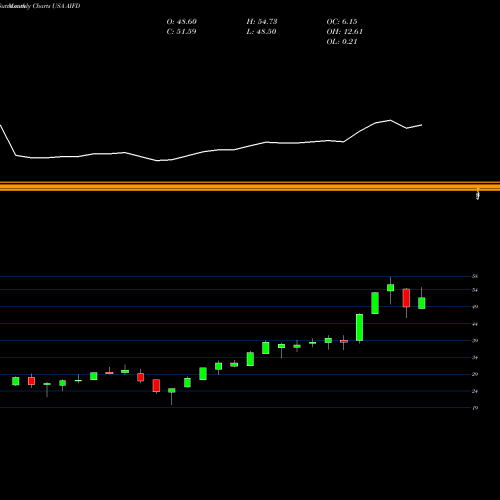Select the first green candle on far left
Image resolution: width=500 pixels, height=500 pixels.
click(x=16, y=381)
